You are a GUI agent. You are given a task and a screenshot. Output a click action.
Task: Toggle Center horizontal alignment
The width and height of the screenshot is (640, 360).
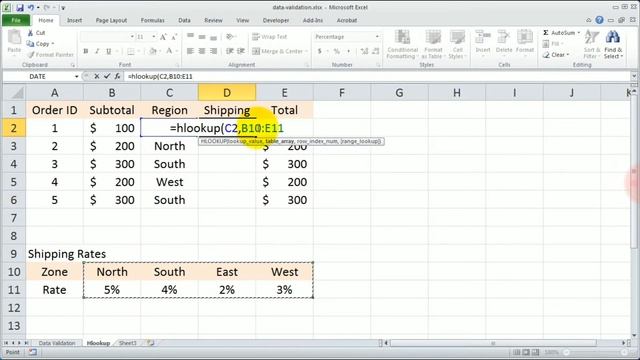pyautogui.click(x=202, y=51)
